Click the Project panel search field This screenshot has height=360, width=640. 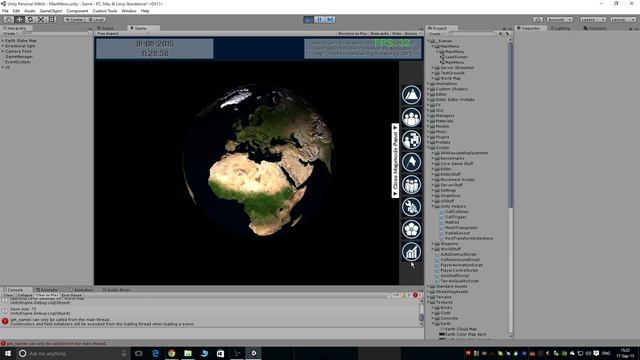tap(471, 34)
